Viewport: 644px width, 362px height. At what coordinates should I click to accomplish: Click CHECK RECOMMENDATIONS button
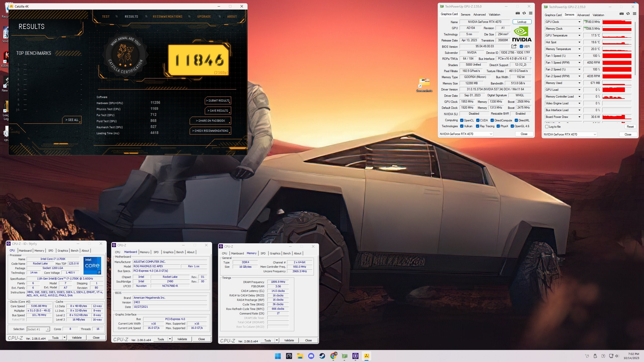coord(210,131)
